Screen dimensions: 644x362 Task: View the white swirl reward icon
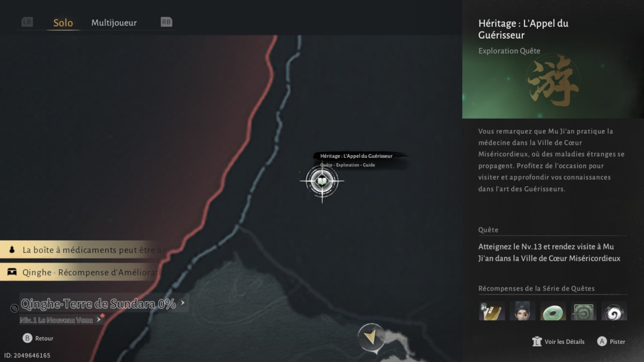(614, 311)
